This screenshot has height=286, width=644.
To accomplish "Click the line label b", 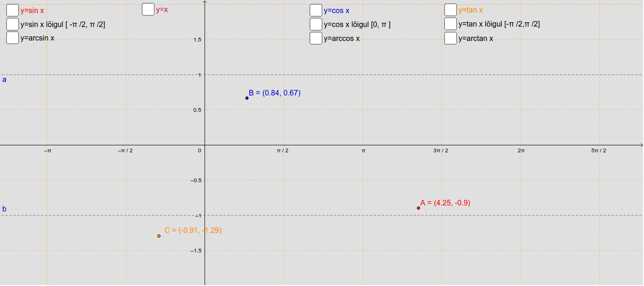I will 5,209.
